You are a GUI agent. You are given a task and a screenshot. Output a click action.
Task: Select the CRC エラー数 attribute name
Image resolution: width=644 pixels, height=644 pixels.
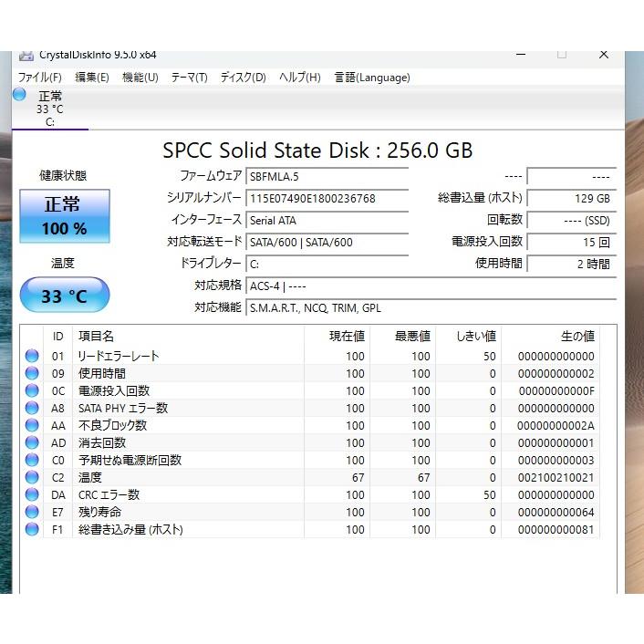[x=109, y=494]
